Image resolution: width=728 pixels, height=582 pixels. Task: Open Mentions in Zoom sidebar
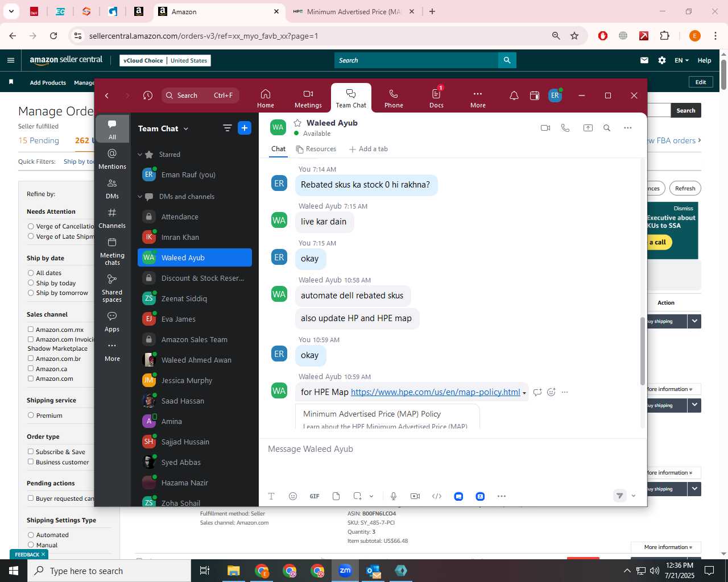[x=112, y=159]
